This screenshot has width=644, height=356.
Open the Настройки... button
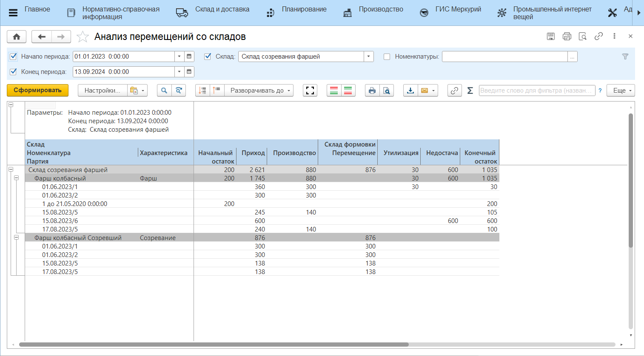click(x=102, y=90)
